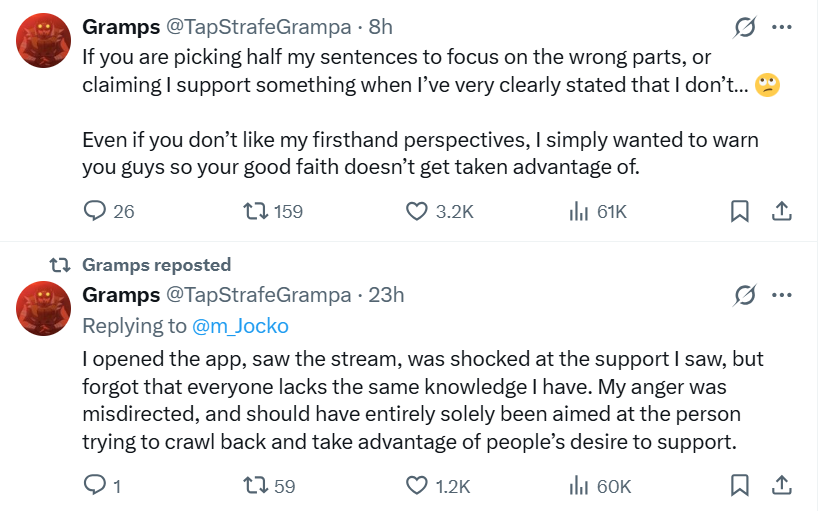The height and width of the screenshot is (511, 818).
Task: Click the "Gramps reposted" label
Action: (x=156, y=265)
